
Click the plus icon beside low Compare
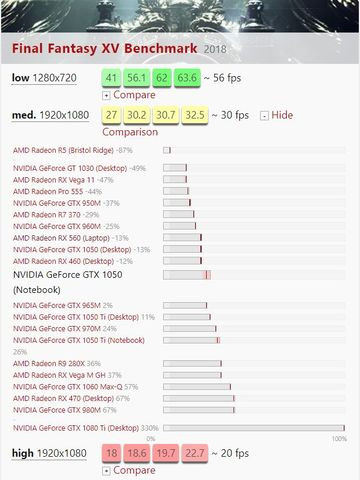(x=106, y=96)
